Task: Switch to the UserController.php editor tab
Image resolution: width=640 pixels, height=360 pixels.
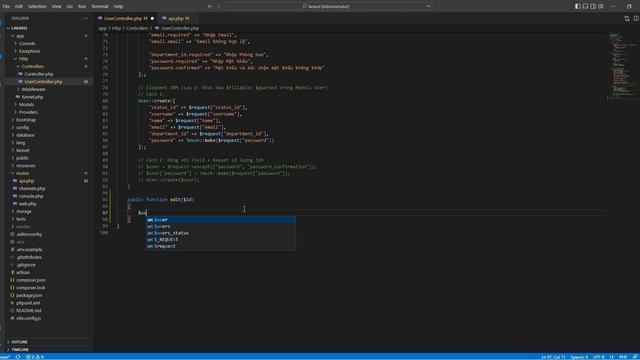Action: coord(123,18)
